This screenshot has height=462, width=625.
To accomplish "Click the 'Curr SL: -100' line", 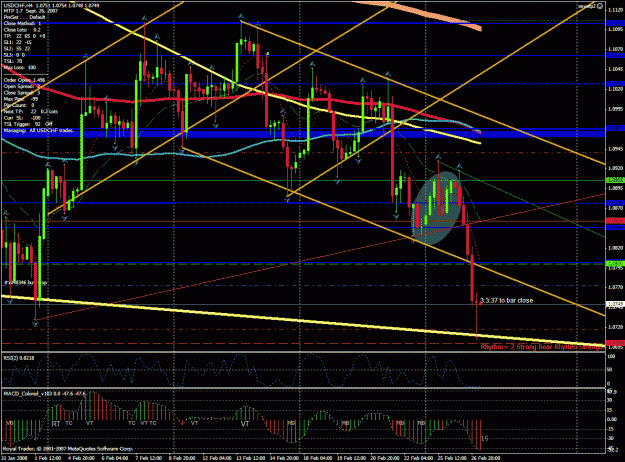I will [22, 118].
